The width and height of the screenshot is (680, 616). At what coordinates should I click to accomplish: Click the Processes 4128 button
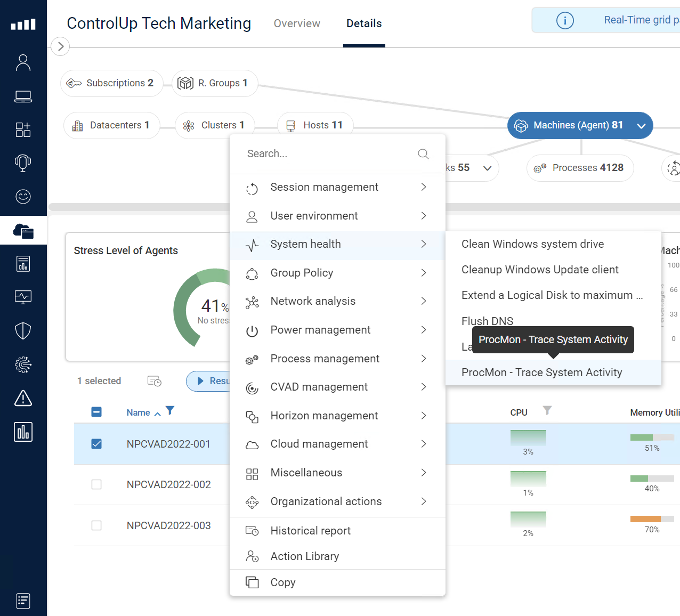tap(580, 168)
